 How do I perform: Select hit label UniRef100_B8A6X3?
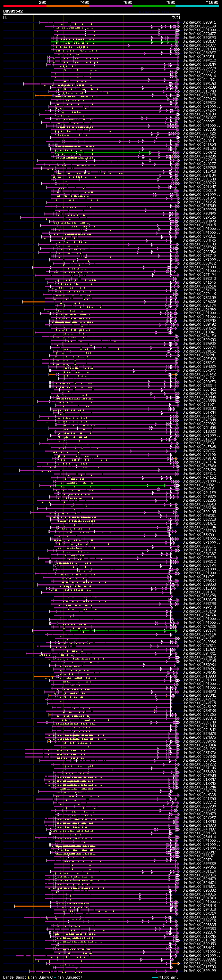[199, 504]
